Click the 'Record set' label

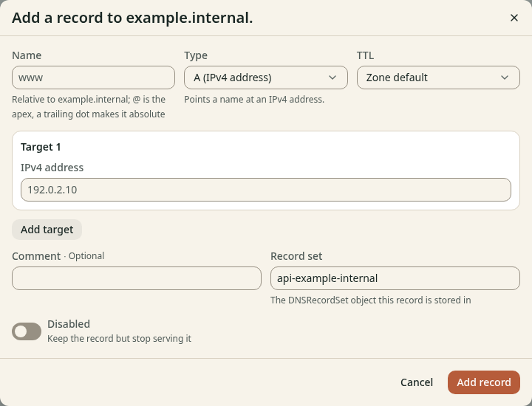pyautogui.click(x=296, y=256)
